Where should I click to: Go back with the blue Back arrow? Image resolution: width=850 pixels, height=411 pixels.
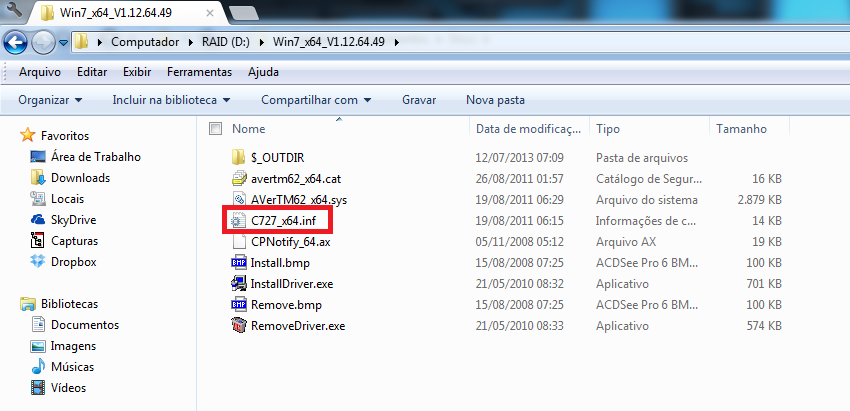coord(15,42)
